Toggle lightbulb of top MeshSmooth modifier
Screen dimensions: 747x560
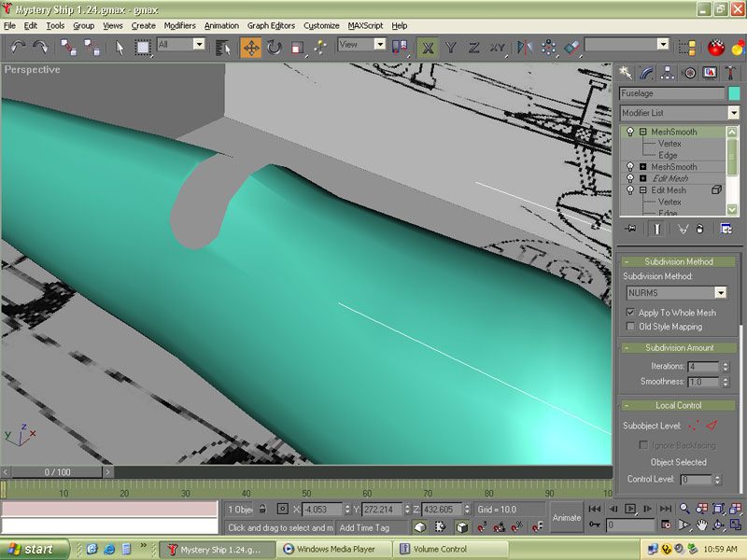click(x=630, y=133)
